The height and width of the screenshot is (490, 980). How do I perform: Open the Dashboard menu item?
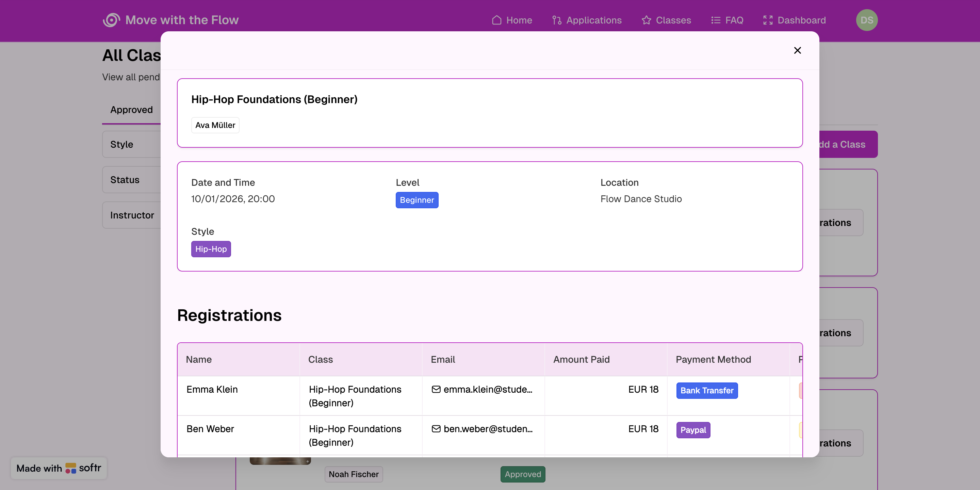[801, 20]
